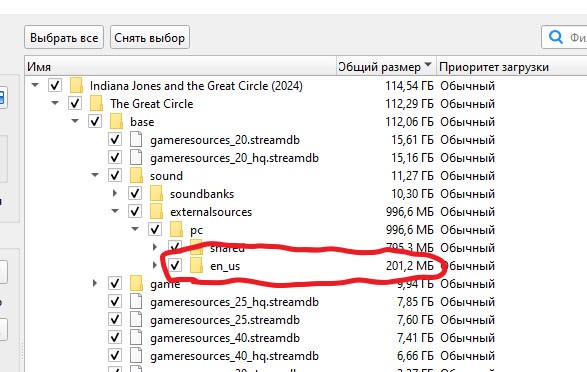Click the '114,54 ГБ' size value
This screenshot has width=587, height=372.
point(409,86)
